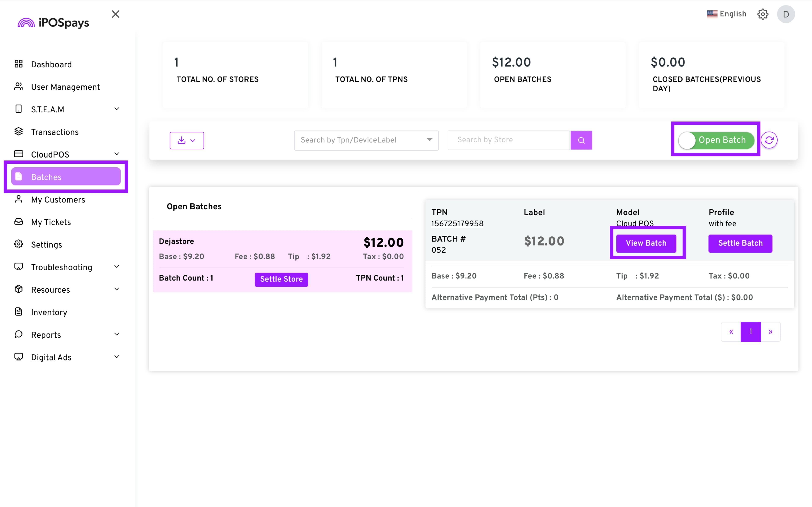Expand the S.T.E.A.M menu chevron
The image size is (812, 507).
pos(117,109)
